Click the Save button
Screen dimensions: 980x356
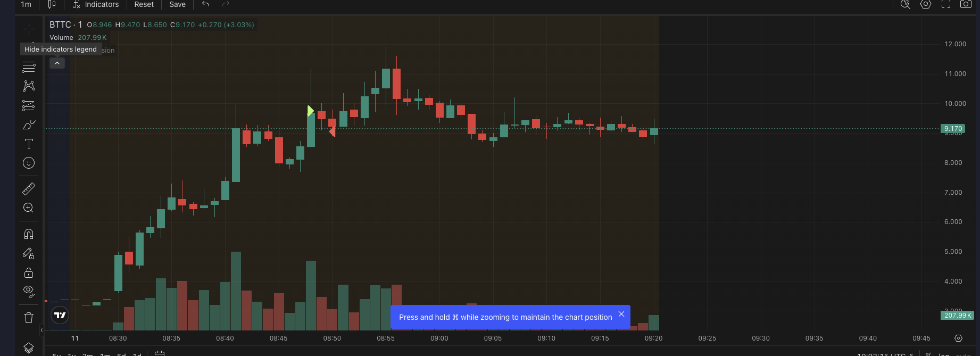point(177,4)
